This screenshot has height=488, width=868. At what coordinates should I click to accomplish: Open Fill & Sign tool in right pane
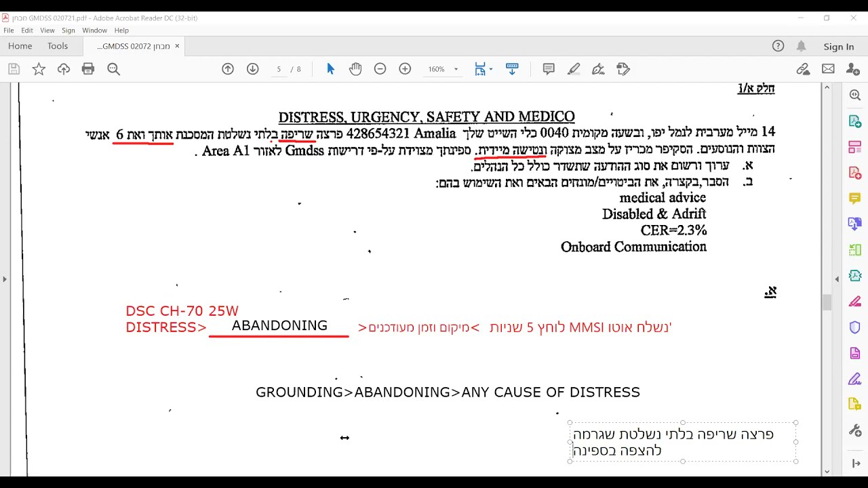855,379
